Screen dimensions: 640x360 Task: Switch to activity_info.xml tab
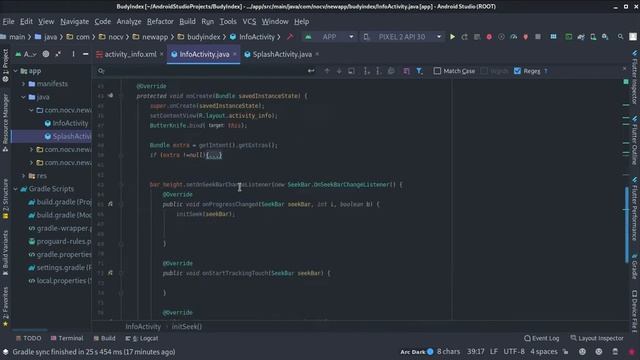(x=130, y=54)
